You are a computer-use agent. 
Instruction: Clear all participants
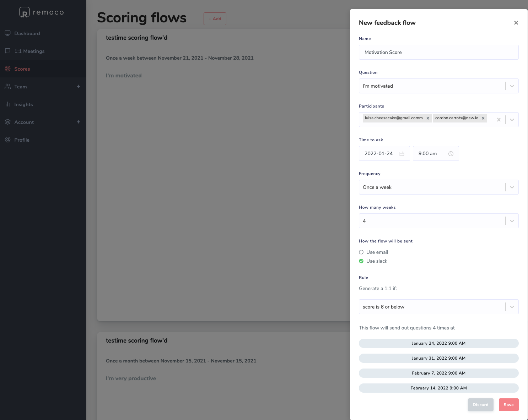tap(499, 120)
